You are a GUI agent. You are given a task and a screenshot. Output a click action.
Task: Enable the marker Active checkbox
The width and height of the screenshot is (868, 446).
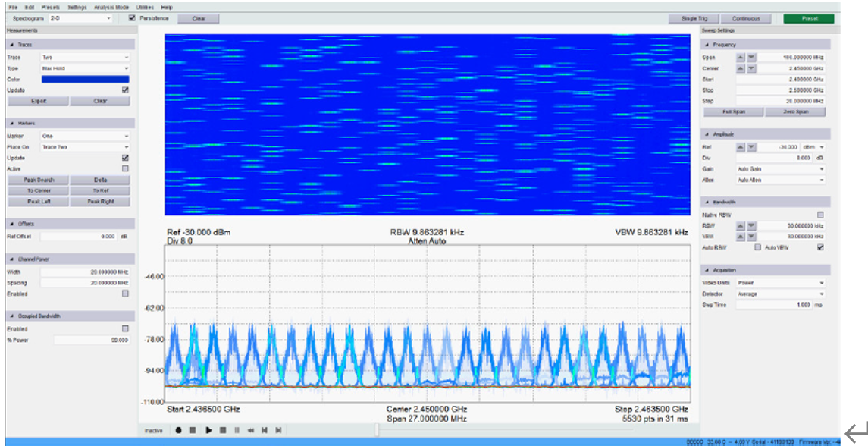click(x=125, y=168)
